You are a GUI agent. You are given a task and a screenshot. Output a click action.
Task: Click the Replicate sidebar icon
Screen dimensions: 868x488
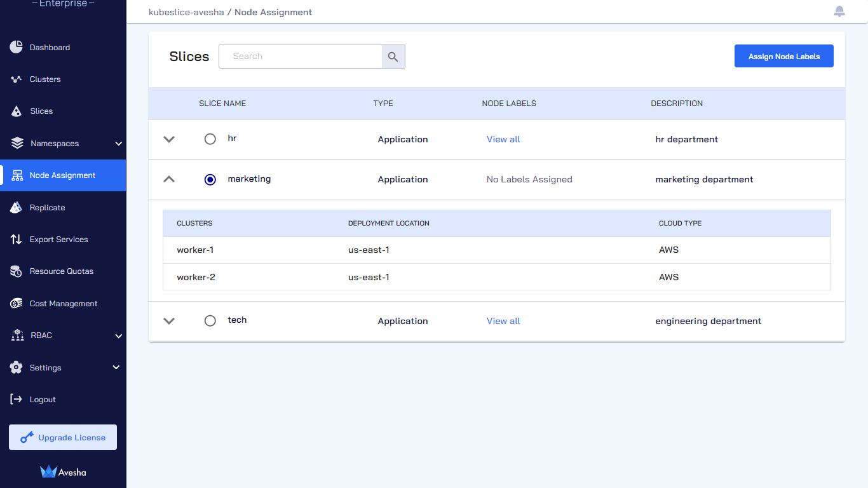[x=17, y=207]
